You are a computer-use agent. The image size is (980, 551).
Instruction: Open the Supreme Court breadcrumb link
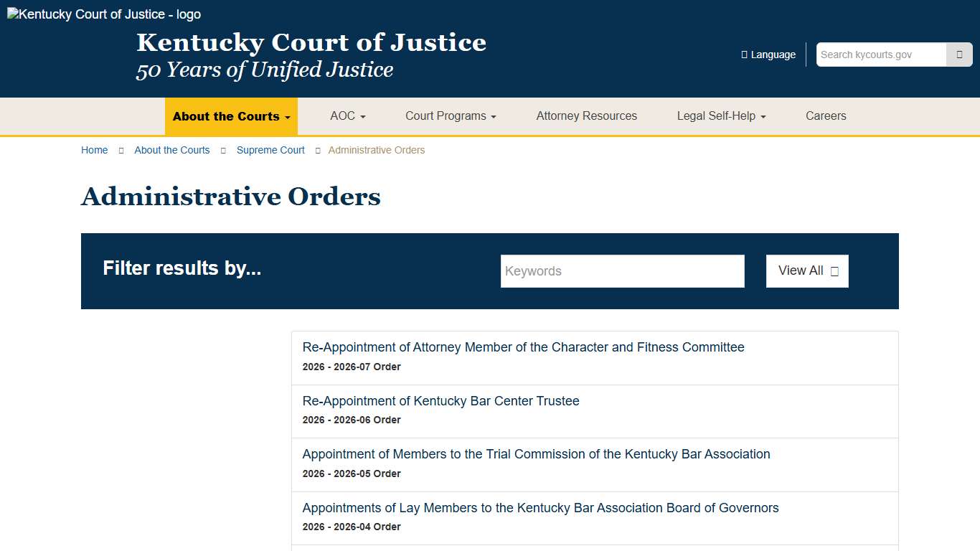[270, 150]
